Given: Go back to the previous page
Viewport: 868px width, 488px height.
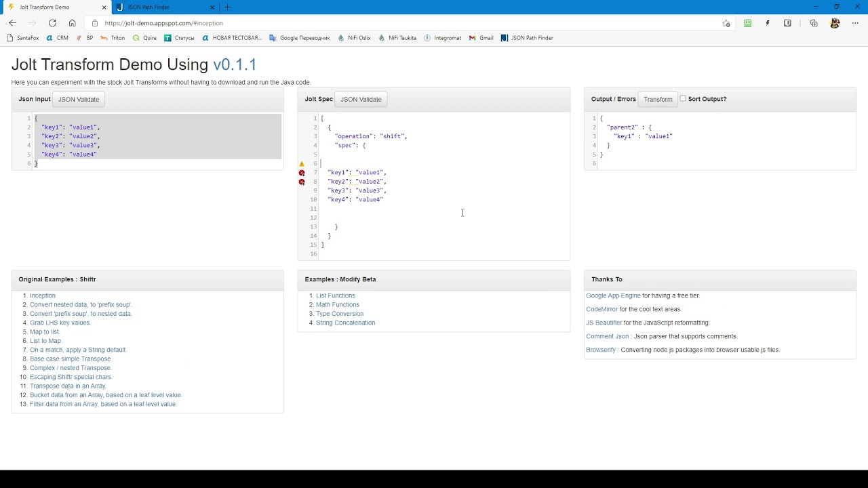Looking at the screenshot, I should click(12, 23).
